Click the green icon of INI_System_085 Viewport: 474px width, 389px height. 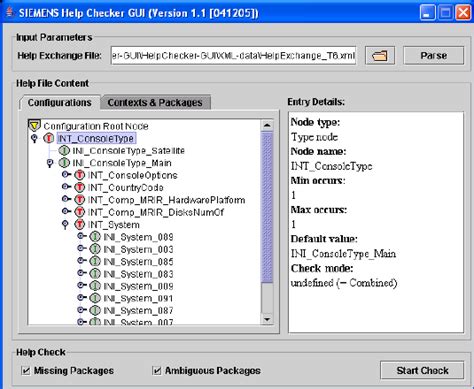pos(95,262)
